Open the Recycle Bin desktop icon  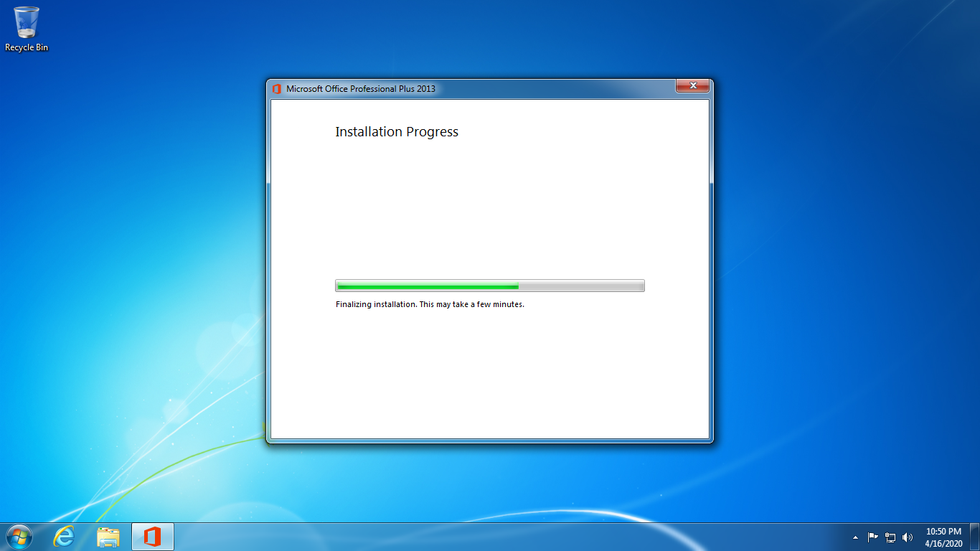[x=27, y=29]
